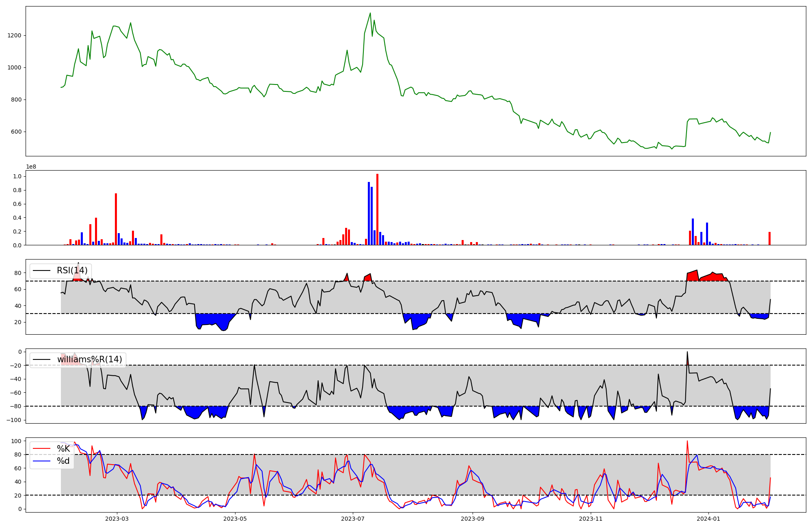Click the 1e8 scale label above volume chart
This screenshot has height=528, width=812.
[32, 167]
